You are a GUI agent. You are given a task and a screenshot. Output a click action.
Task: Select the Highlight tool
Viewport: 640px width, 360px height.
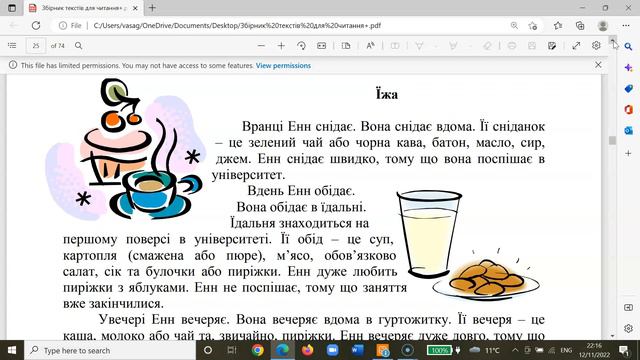pos(453,46)
